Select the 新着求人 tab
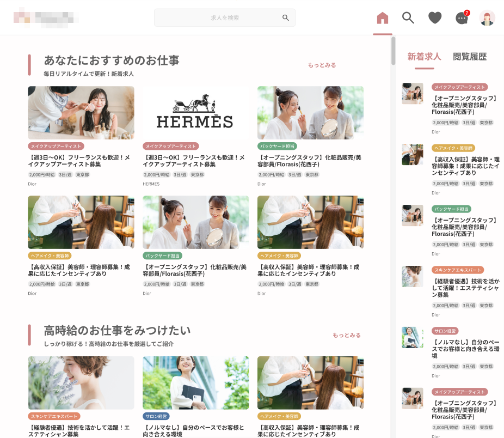The image size is (504, 438). click(x=424, y=57)
